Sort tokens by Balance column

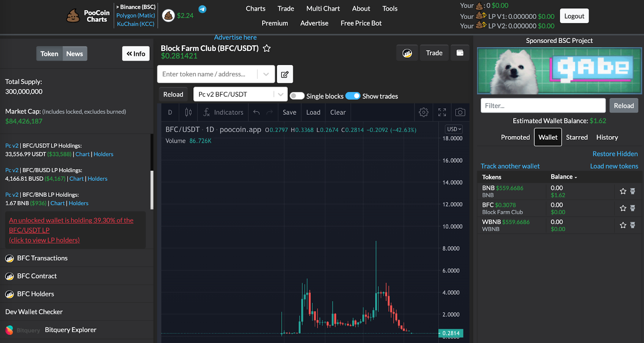pyautogui.click(x=563, y=177)
